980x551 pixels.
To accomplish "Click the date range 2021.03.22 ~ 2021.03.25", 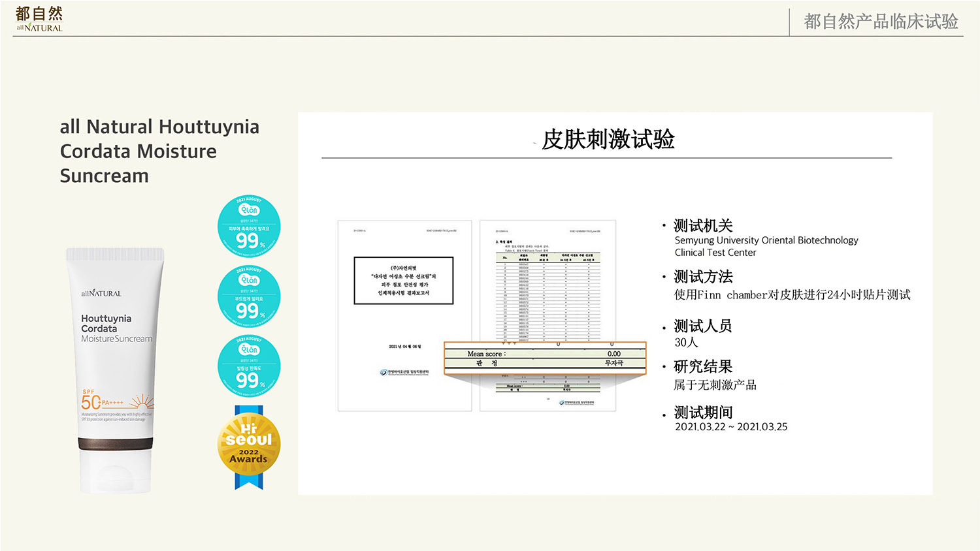I will coord(731,427).
